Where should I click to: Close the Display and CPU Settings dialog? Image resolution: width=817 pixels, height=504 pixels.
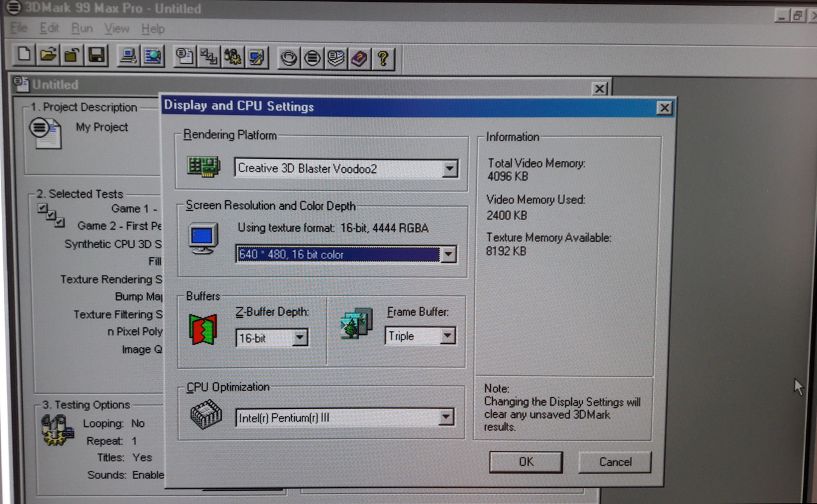(x=664, y=108)
